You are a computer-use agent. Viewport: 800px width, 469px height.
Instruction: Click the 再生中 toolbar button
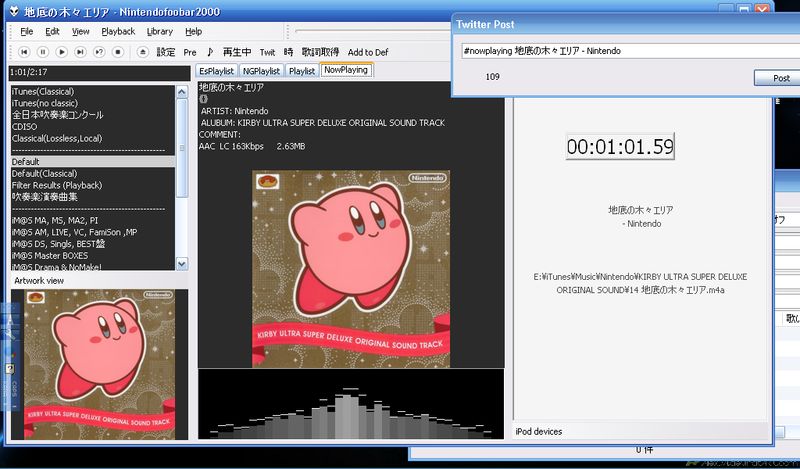[x=237, y=52]
